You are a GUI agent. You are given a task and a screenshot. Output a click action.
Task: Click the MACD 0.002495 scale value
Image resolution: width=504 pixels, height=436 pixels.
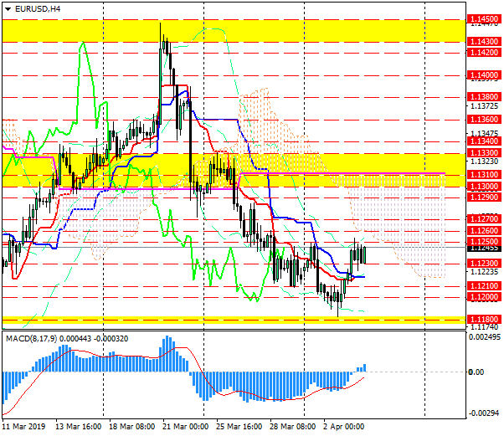(x=485, y=337)
